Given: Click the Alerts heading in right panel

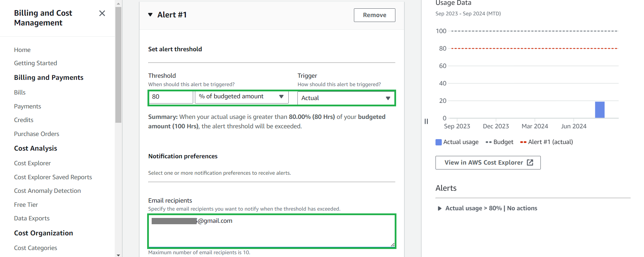Looking at the screenshot, I should tap(446, 188).
